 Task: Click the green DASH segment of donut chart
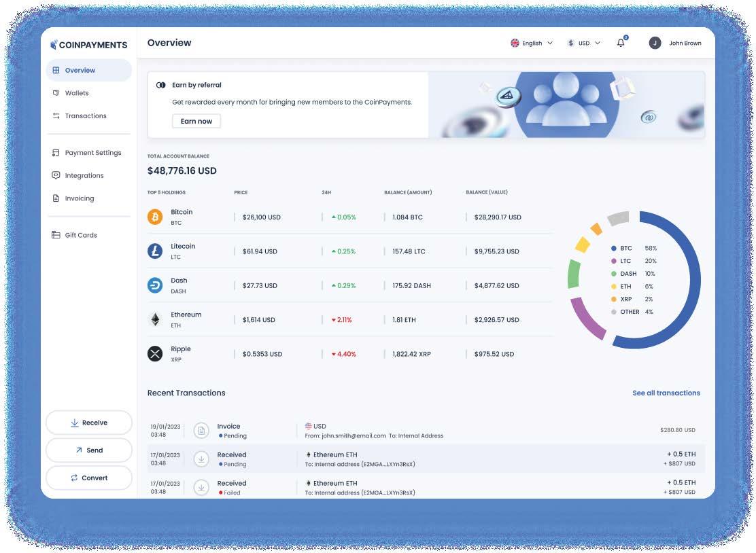pyautogui.click(x=574, y=274)
